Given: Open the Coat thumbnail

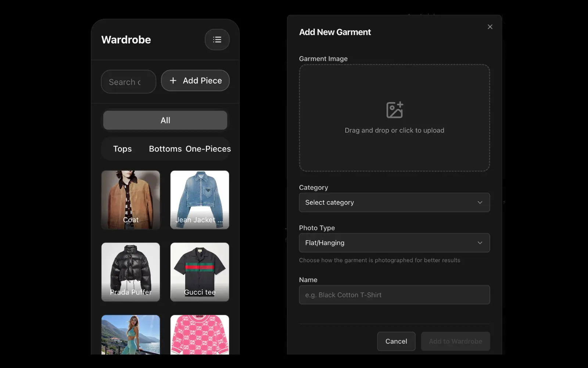Looking at the screenshot, I should coord(130,200).
